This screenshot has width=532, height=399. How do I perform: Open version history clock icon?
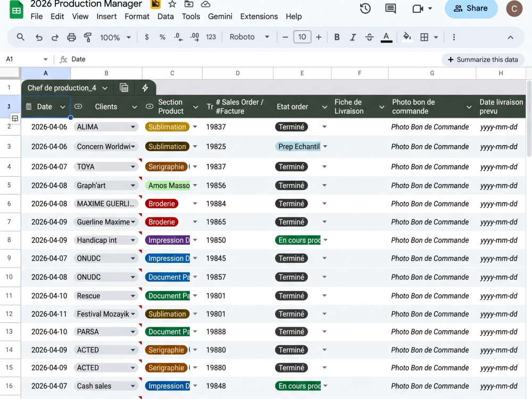click(365, 9)
